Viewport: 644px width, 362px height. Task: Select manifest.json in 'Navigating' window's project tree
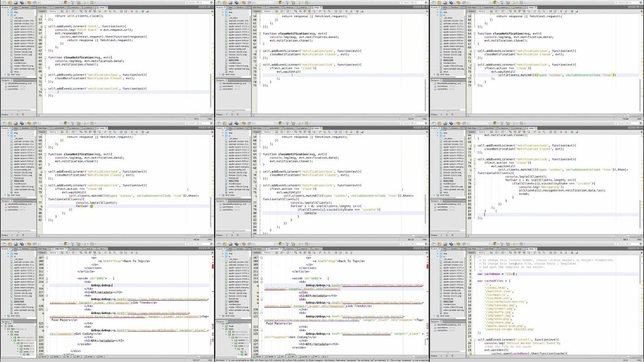click(x=450, y=184)
